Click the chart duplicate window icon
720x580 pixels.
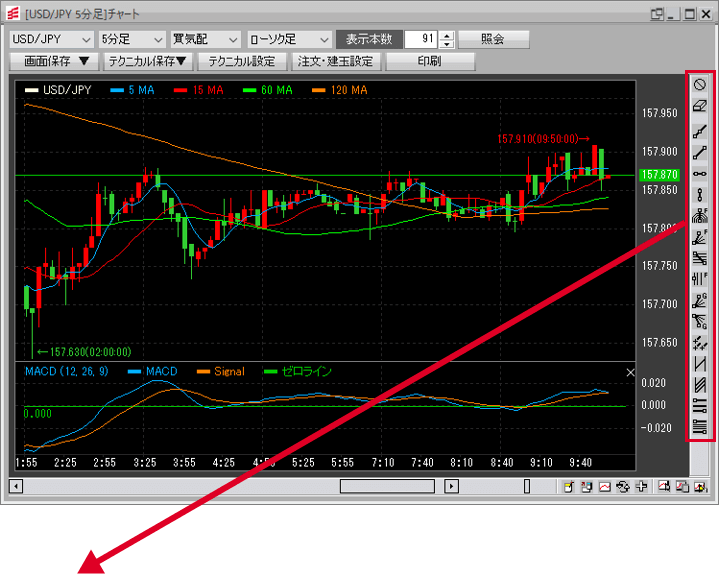point(682,487)
